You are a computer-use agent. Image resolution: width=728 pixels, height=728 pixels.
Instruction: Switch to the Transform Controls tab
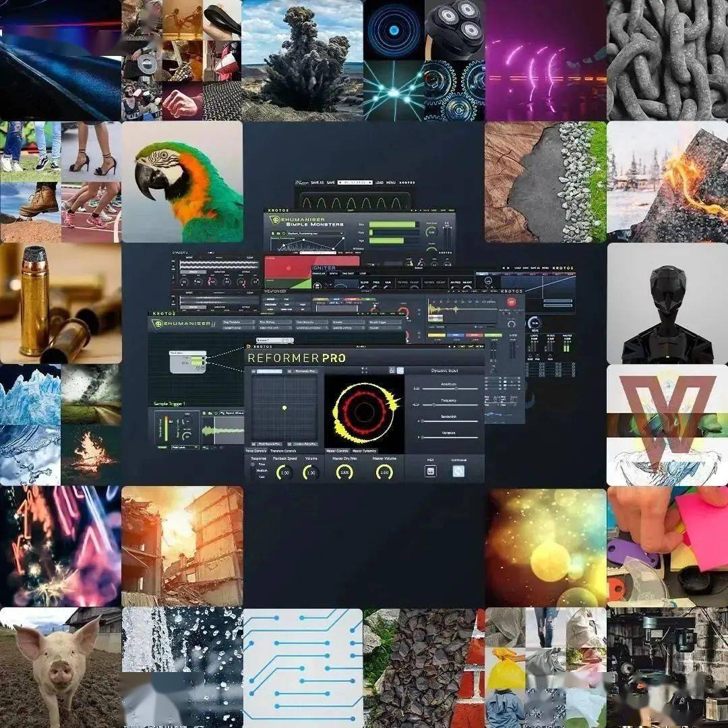point(283,451)
